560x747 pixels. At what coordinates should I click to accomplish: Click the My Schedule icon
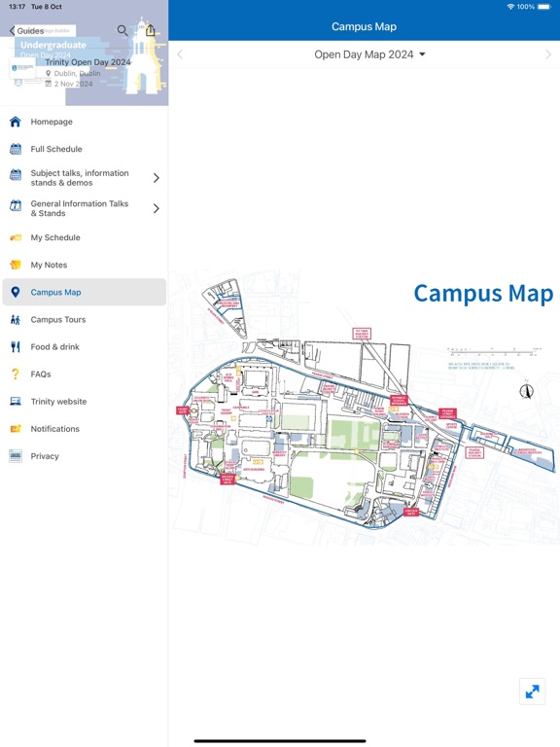(x=16, y=237)
